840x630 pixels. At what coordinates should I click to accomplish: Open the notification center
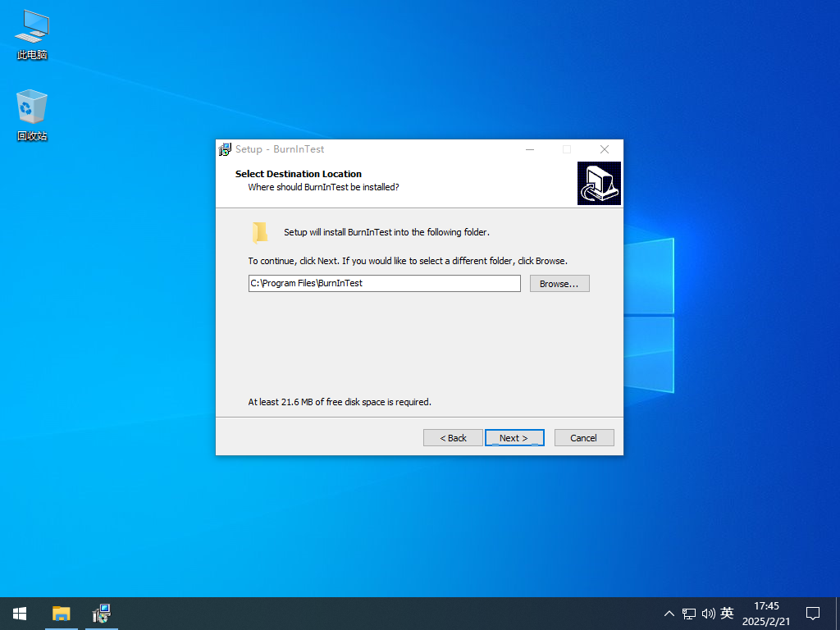tap(812, 613)
